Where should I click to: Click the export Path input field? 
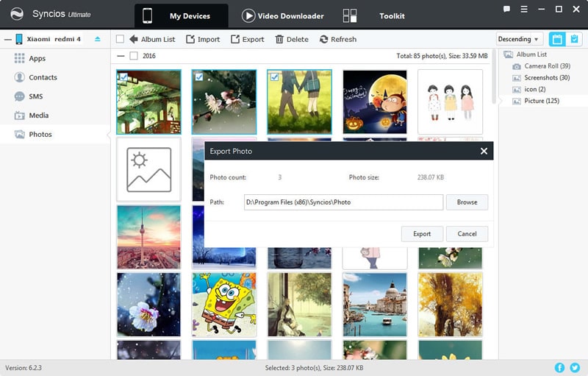click(343, 202)
